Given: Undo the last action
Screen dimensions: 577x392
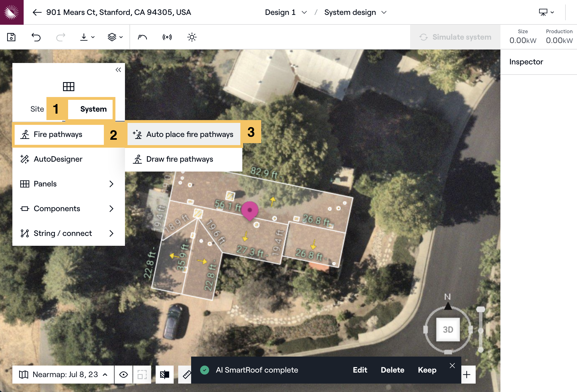Looking at the screenshot, I should tap(36, 37).
